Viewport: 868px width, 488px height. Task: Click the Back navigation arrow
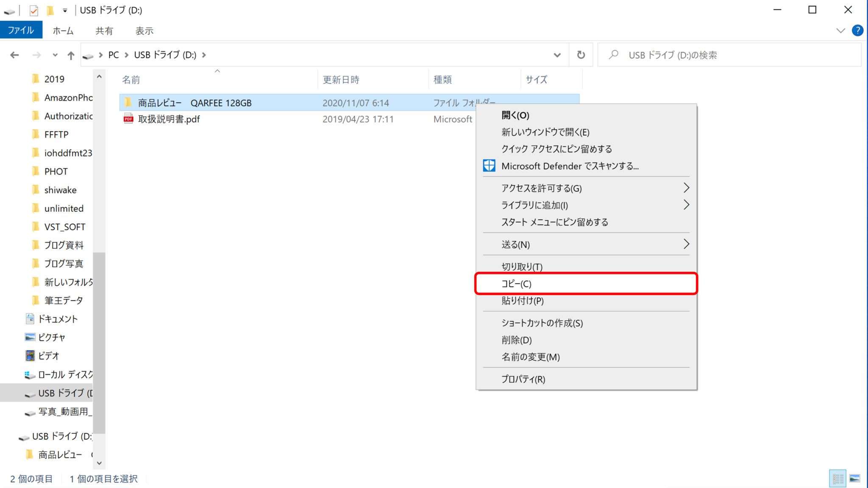pyautogui.click(x=14, y=55)
